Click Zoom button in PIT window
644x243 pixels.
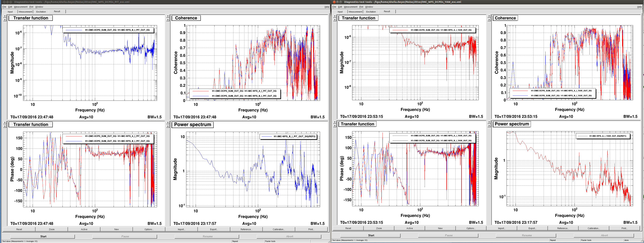tap(52, 229)
